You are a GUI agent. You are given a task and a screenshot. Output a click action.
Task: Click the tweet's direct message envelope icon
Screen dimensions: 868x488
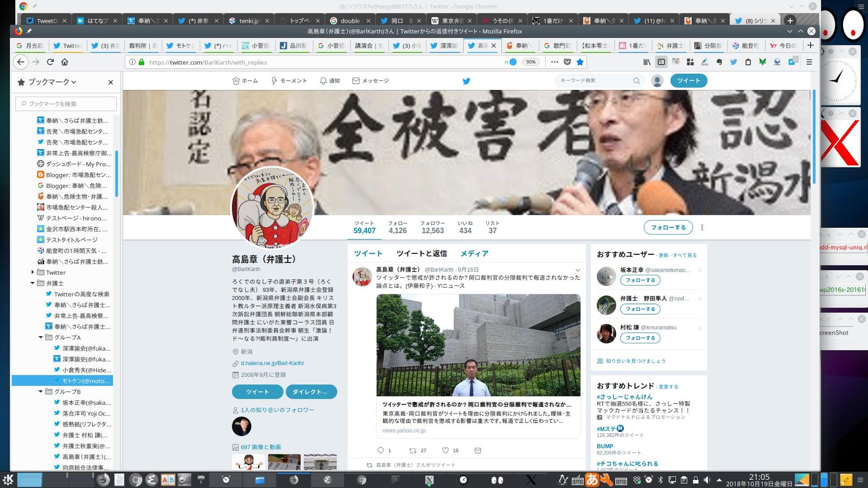coord(477,451)
